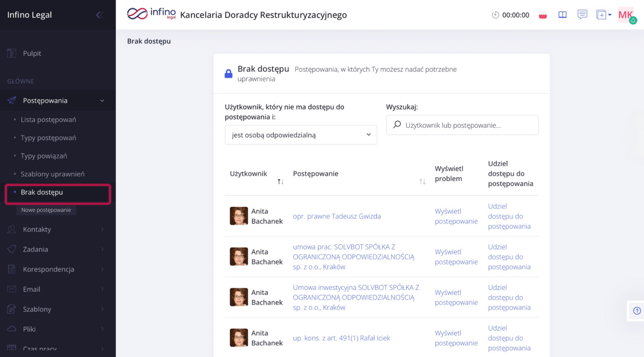The height and width of the screenshot is (357, 644).
Task: Collapse the sidebar with double-chevron icon
Action: click(x=99, y=15)
